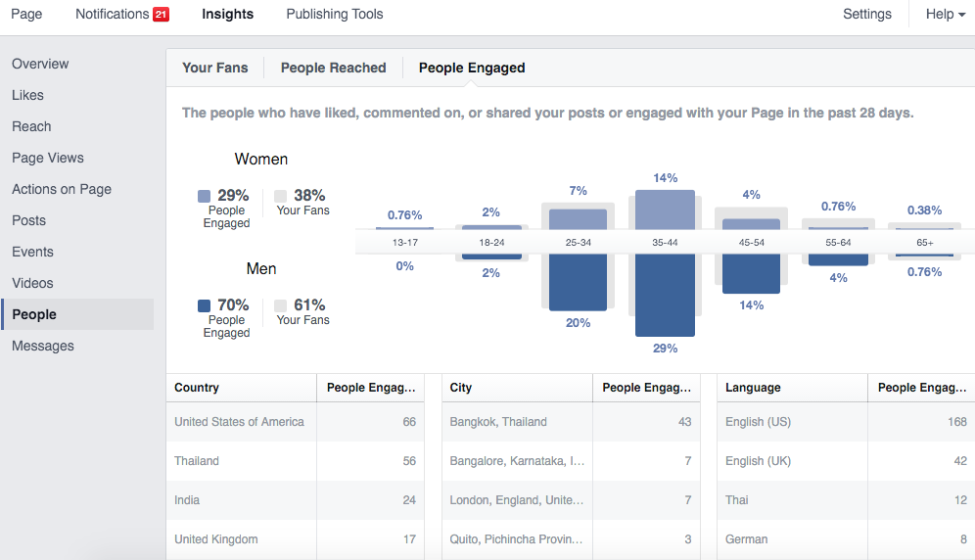Click the People Engaged tab
The height and width of the screenshot is (560, 975).
pyautogui.click(x=472, y=68)
